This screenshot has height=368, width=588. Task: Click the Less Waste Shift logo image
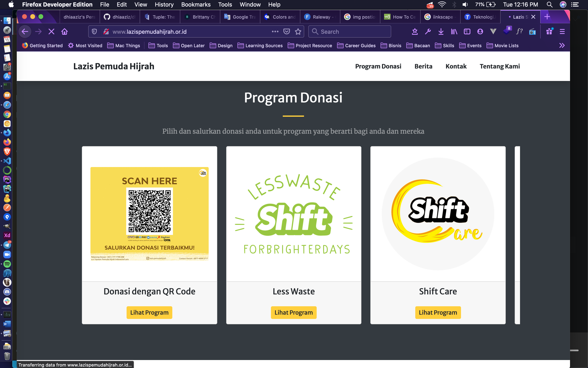294,214
